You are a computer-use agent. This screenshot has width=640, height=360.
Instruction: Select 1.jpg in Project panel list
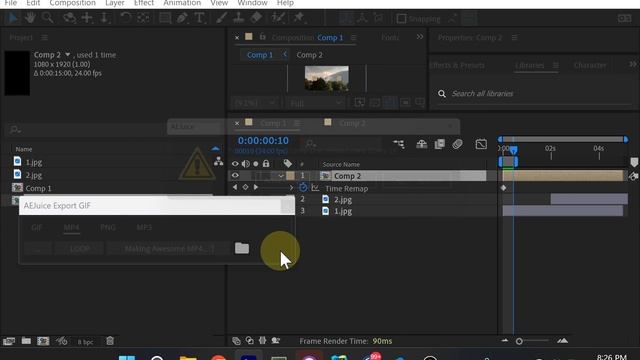tap(34, 162)
